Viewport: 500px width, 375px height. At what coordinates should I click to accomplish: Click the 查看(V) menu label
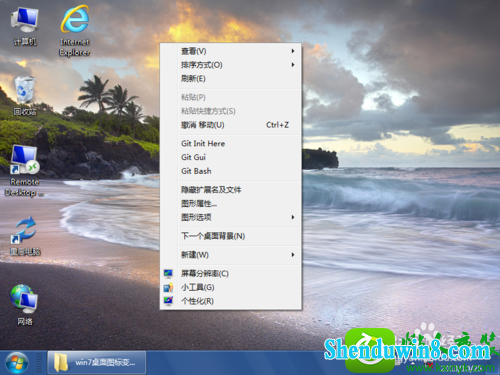[x=194, y=51]
